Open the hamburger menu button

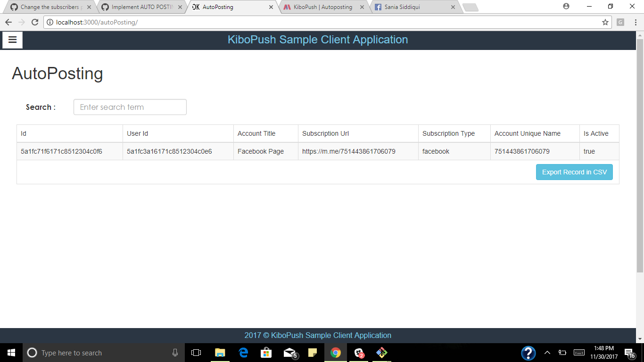click(x=12, y=40)
